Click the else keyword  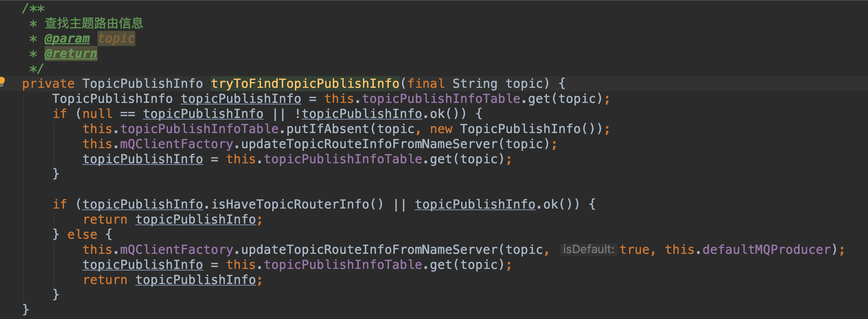82,235
